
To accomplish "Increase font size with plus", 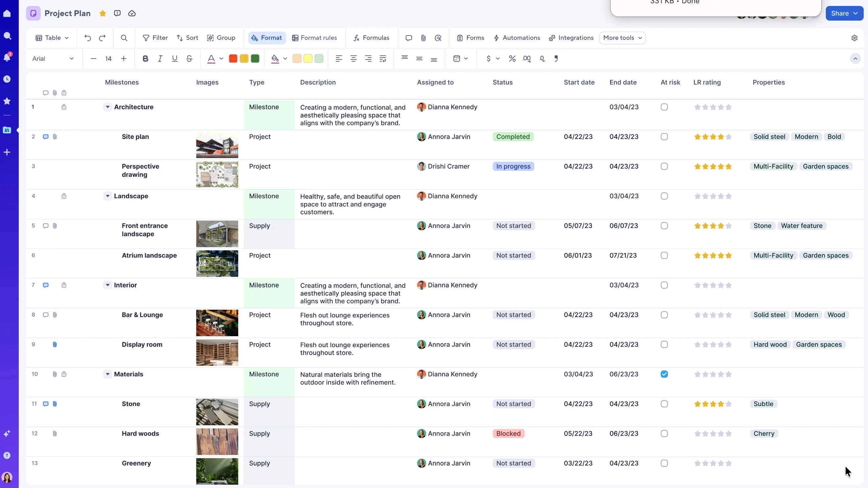I will click(x=124, y=59).
